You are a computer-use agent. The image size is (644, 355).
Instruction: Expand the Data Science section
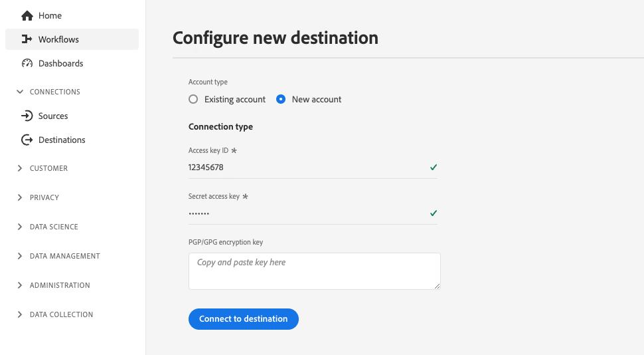[x=20, y=227]
